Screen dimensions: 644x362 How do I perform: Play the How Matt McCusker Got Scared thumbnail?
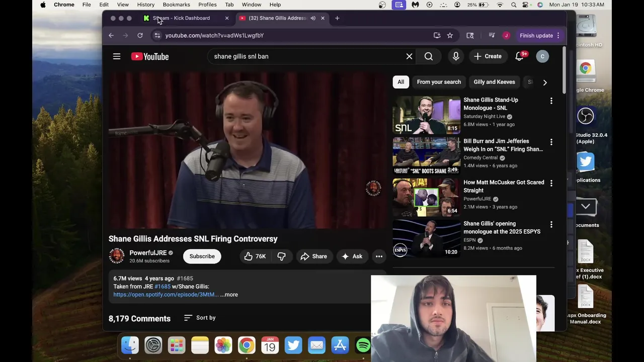426,198
